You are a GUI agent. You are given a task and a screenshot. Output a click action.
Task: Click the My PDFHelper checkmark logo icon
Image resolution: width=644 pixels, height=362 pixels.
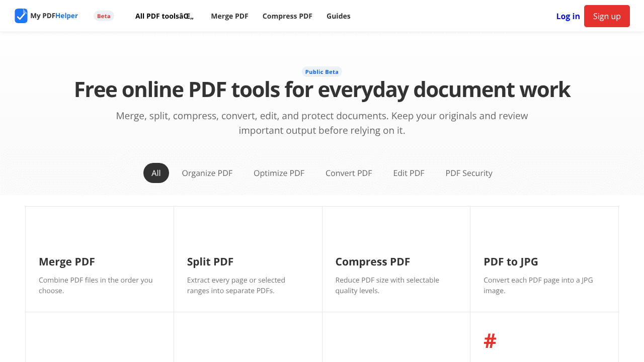21,16
